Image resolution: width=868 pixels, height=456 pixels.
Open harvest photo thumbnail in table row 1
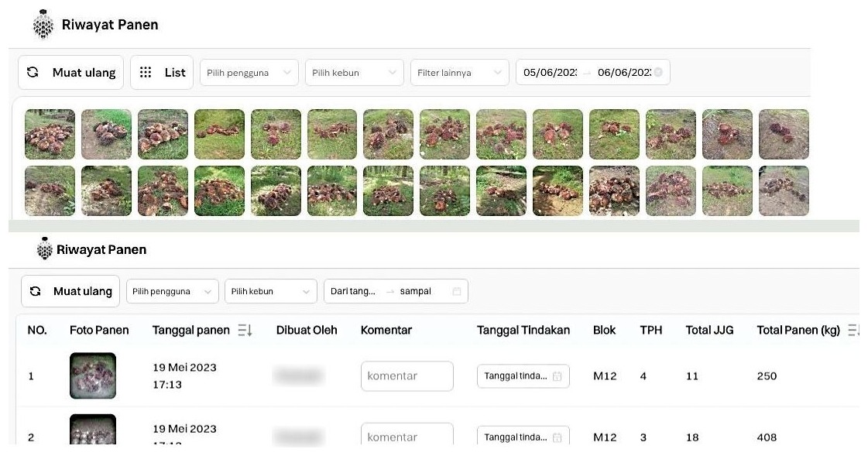93,375
